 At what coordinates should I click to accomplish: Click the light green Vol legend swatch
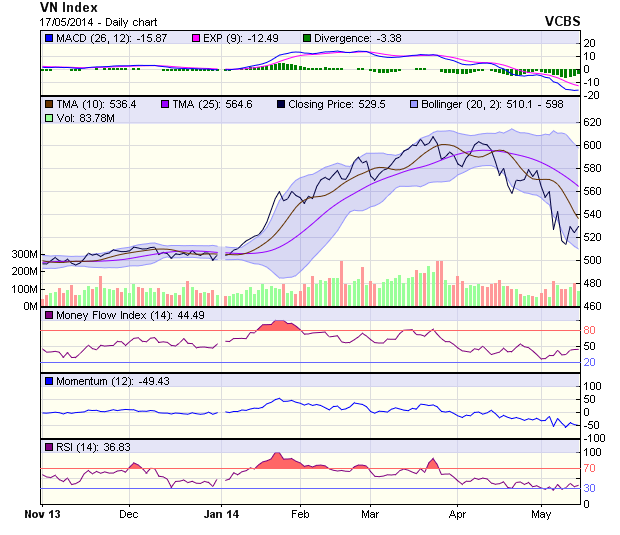click(49, 118)
